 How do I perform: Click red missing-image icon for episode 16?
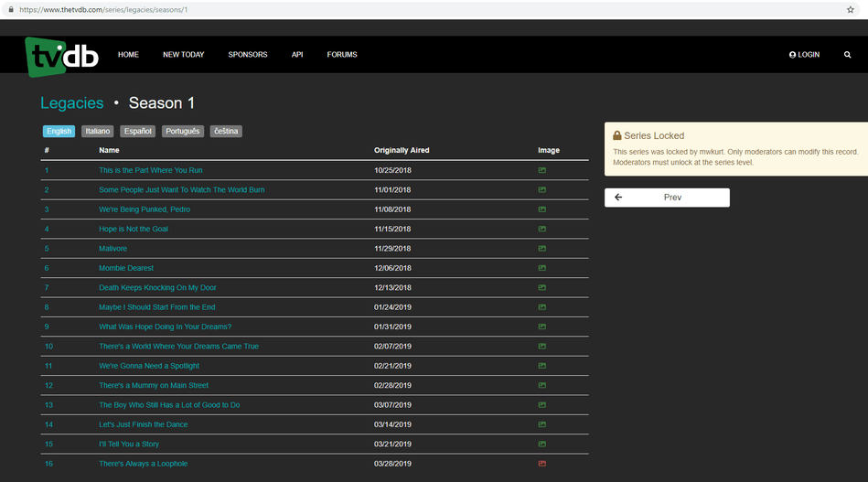(542, 464)
